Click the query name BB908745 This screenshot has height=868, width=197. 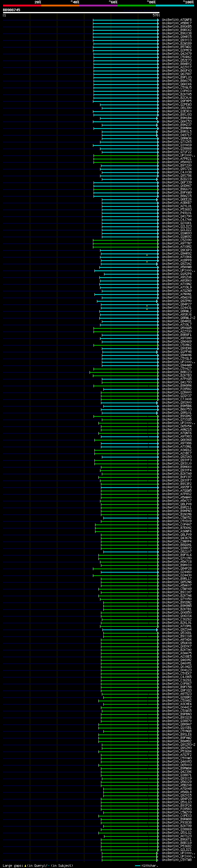[x=11, y=10]
